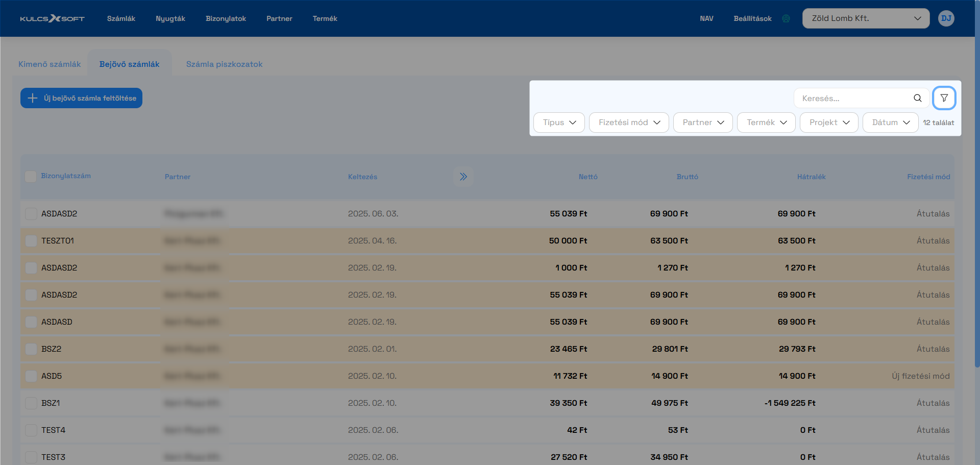Click the 23 465 Ft netto amount

click(569, 349)
